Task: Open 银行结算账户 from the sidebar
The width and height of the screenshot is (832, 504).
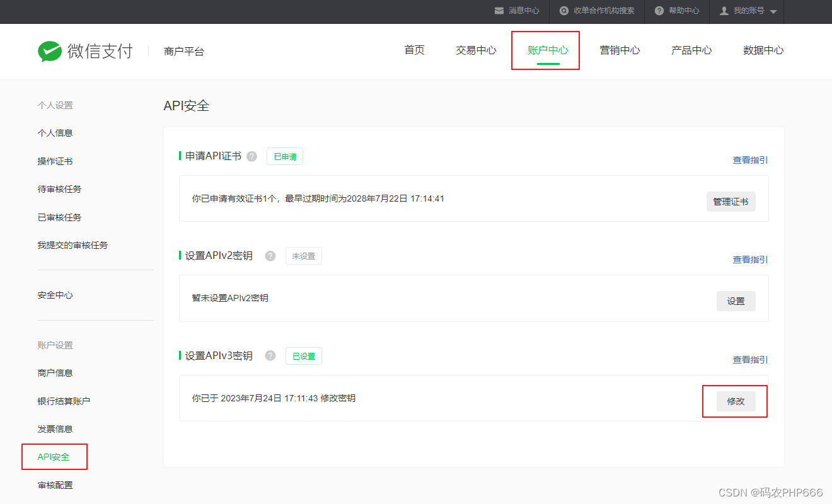Action: tap(63, 400)
